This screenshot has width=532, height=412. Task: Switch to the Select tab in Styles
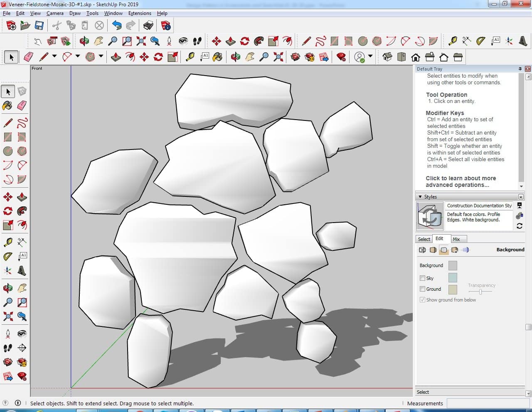(x=424, y=239)
